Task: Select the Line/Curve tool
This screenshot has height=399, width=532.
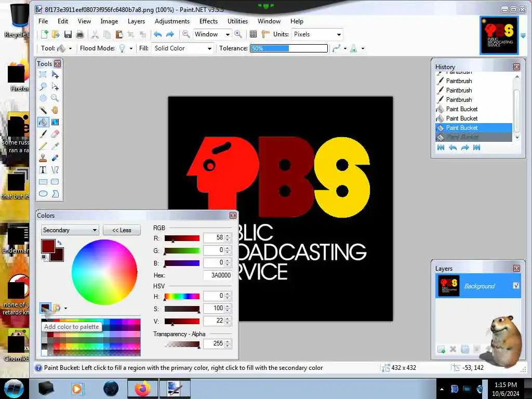Action: click(55, 170)
